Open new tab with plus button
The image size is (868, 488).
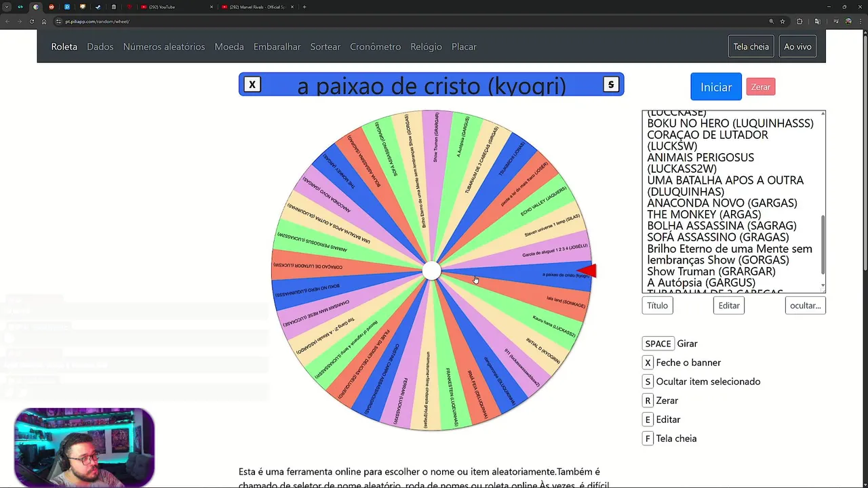point(304,7)
